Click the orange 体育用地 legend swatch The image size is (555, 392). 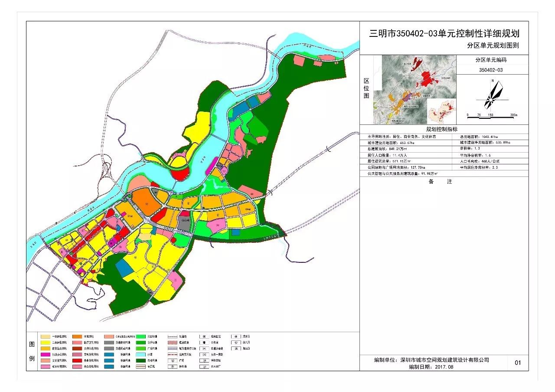[x=77, y=336]
